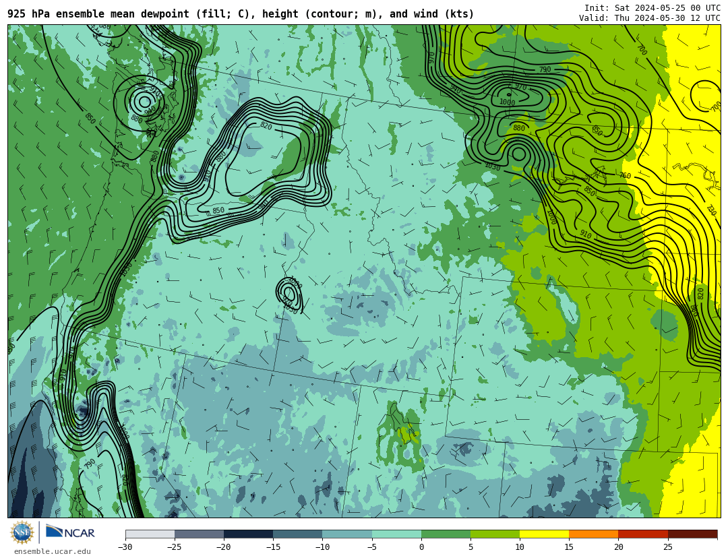728x560 pixels.
Task: Open the ensemble.ucar.edu link text
Action: [x=53, y=552]
